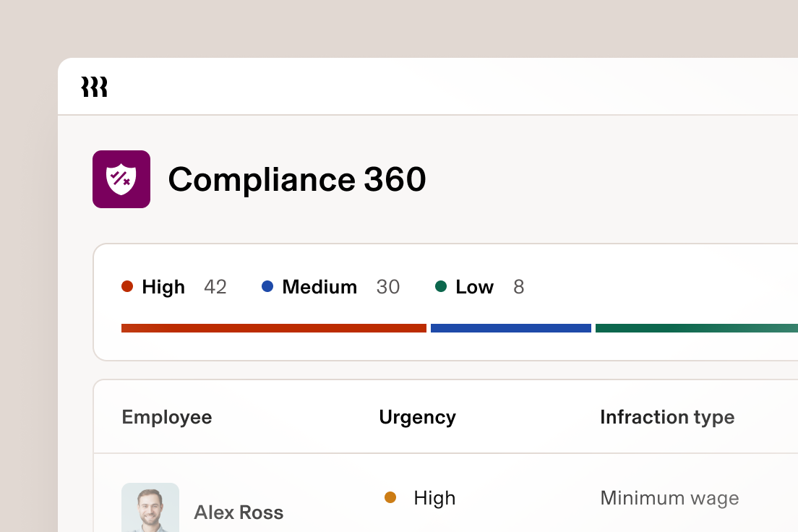This screenshot has height=532, width=798.
Task: Expand the Infraction type column header
Action: tap(667, 417)
